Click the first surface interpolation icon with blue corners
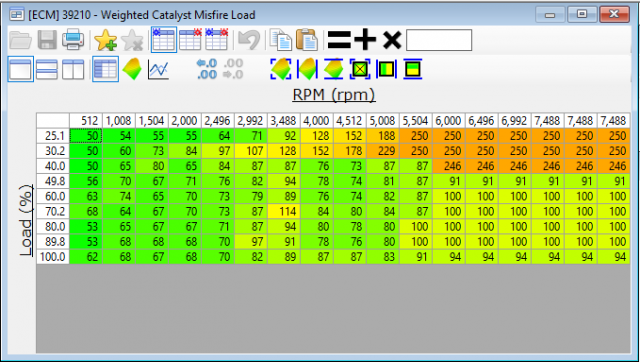This screenshot has height=362, width=640. (x=281, y=69)
